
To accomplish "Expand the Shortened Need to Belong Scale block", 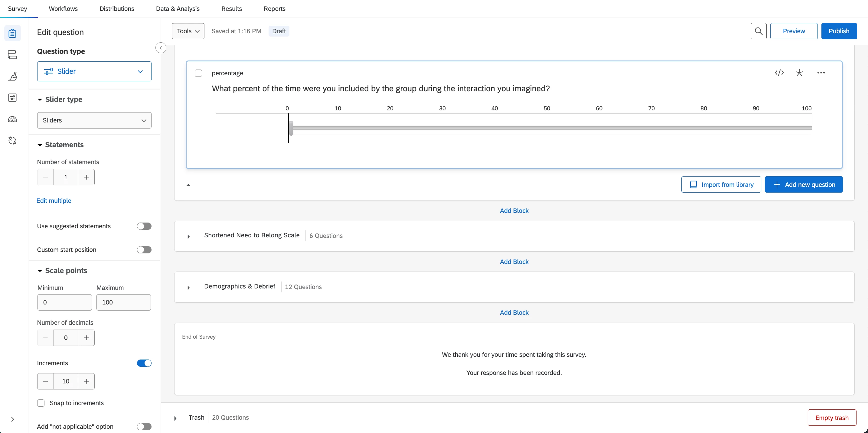I will [189, 236].
